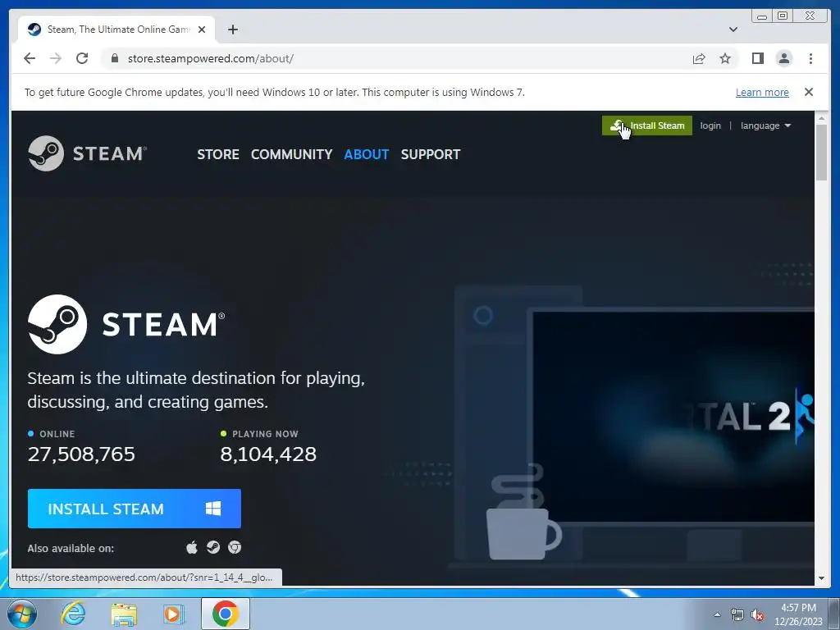This screenshot has width=840, height=630.
Task: Click the muted volume tray icon
Action: 757,615
